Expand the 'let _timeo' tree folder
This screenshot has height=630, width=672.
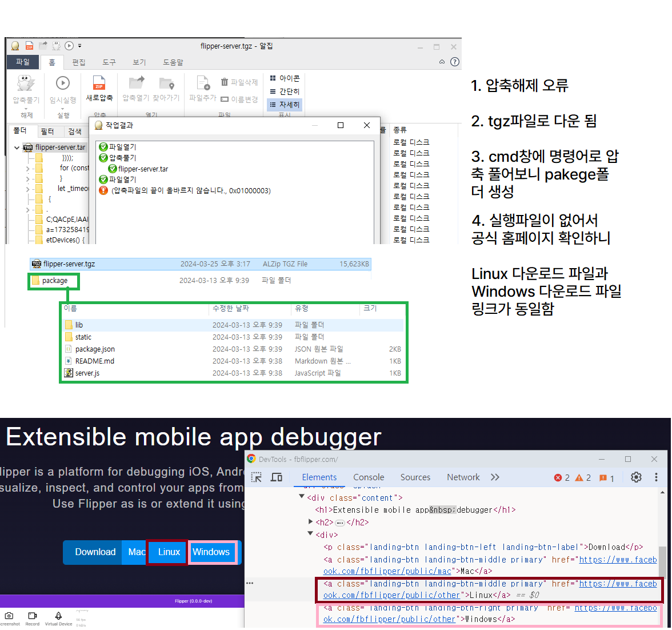[x=27, y=189]
